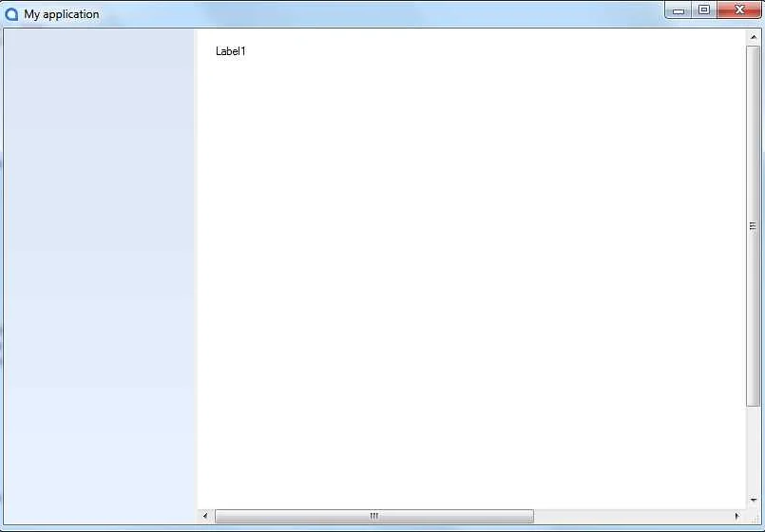Click the empty blue left sidebar panel
This screenshot has height=532, width=765.
tap(100, 275)
